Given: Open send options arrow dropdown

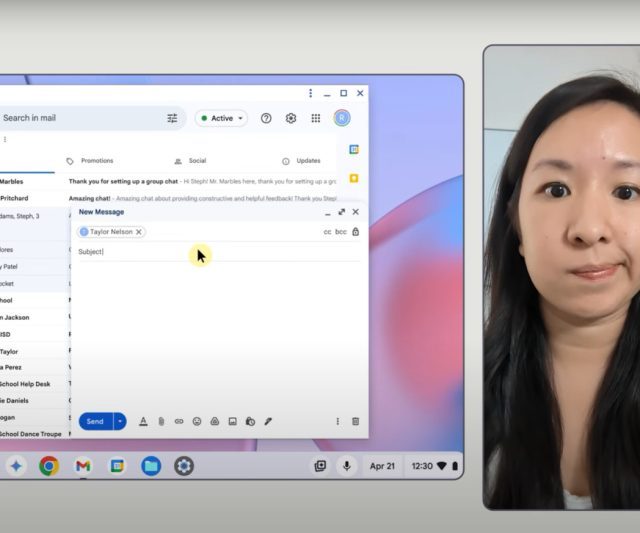Looking at the screenshot, I should tap(120, 422).
